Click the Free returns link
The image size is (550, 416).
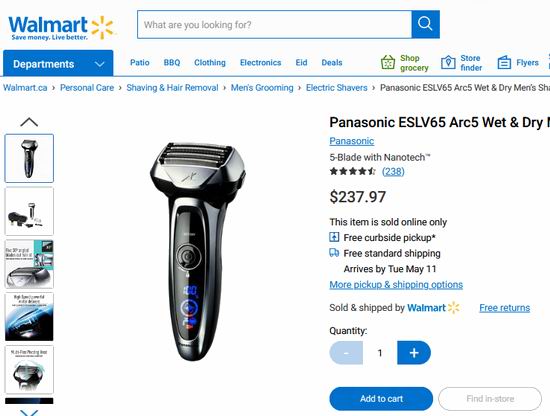click(504, 308)
